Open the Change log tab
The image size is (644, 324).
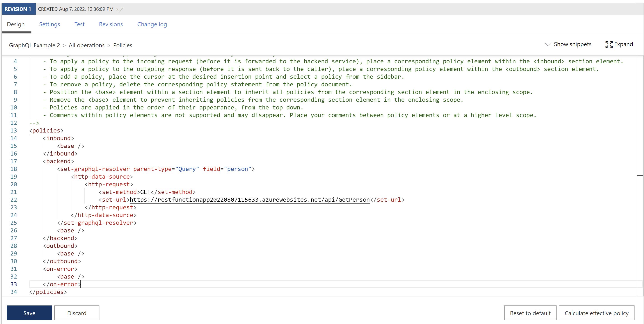click(x=152, y=24)
